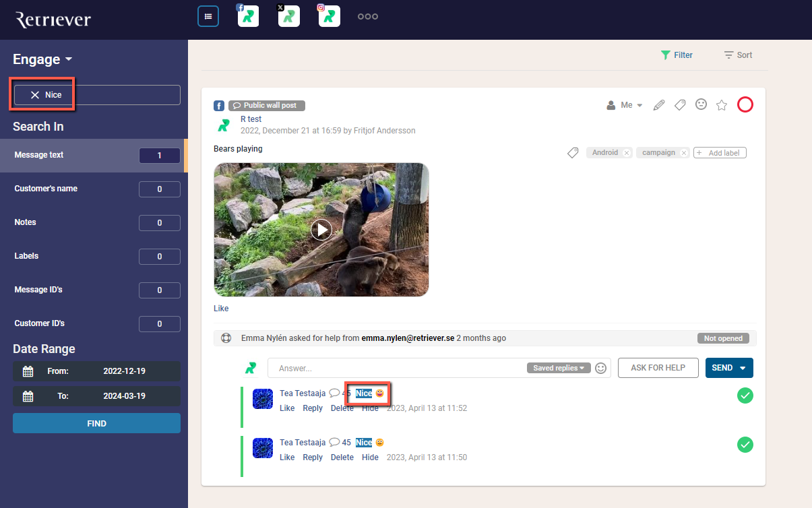The width and height of the screenshot is (812, 508).
Task: Click the Retriever logo
Action: click(x=53, y=20)
